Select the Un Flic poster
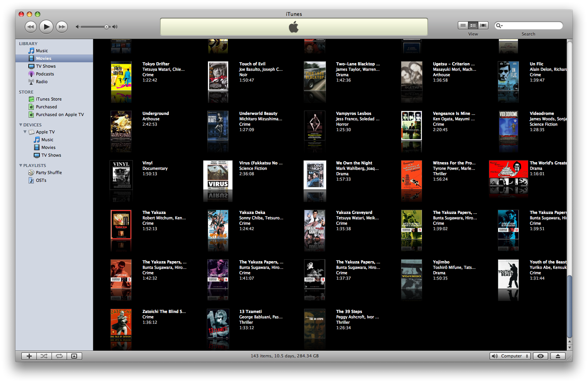 (508, 76)
